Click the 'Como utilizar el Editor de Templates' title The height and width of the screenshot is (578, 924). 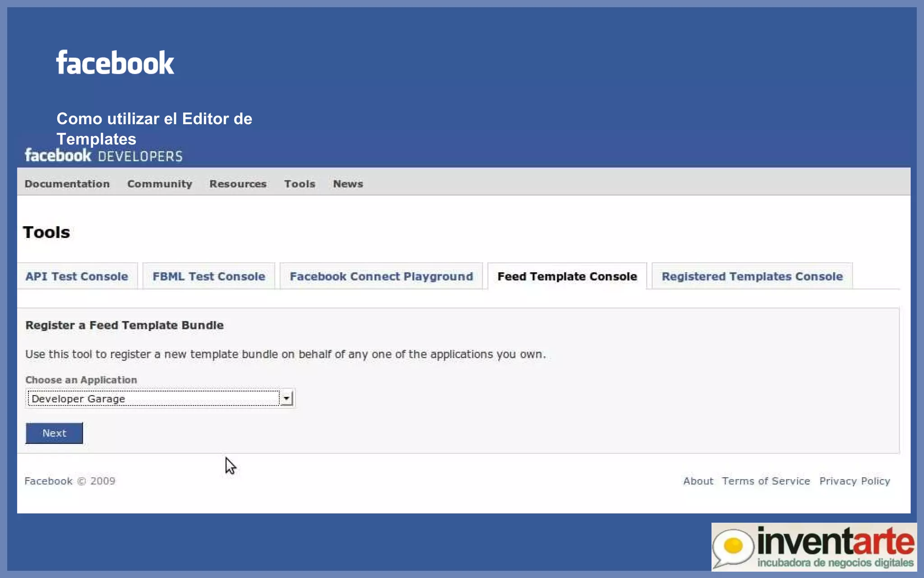(154, 129)
